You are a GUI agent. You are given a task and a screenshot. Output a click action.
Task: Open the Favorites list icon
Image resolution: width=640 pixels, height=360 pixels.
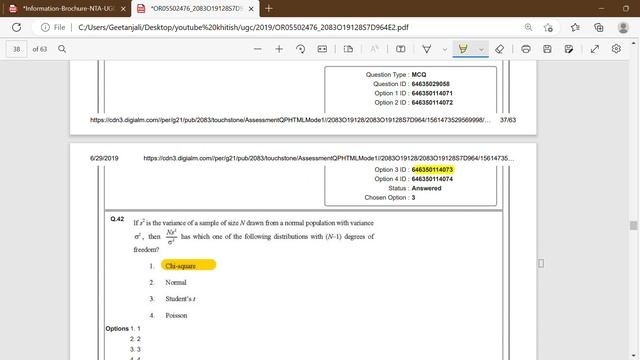[x=575, y=27]
